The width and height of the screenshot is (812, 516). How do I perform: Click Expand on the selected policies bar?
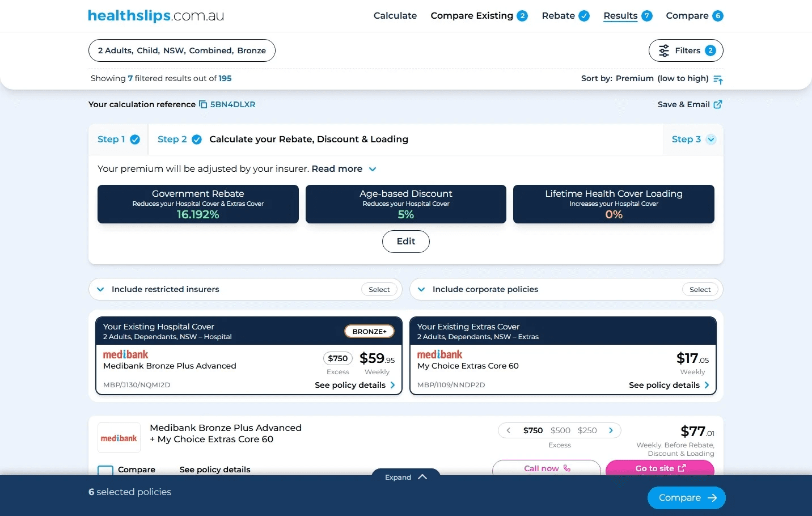pyautogui.click(x=406, y=477)
